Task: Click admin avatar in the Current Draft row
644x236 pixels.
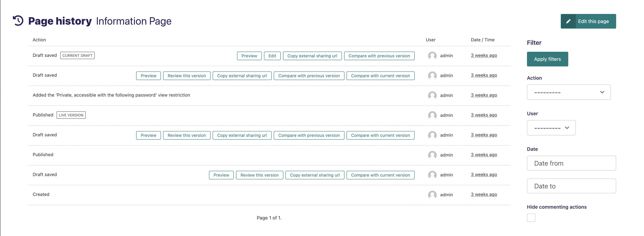Action: [x=432, y=56]
